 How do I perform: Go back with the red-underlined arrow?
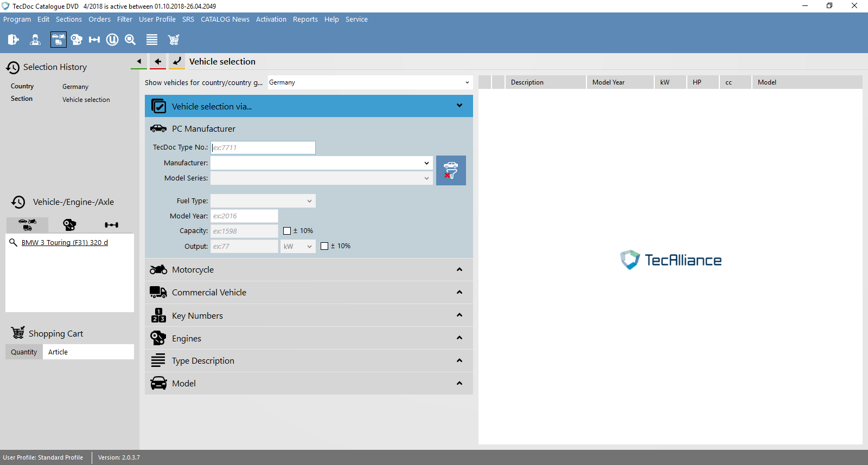click(x=158, y=61)
